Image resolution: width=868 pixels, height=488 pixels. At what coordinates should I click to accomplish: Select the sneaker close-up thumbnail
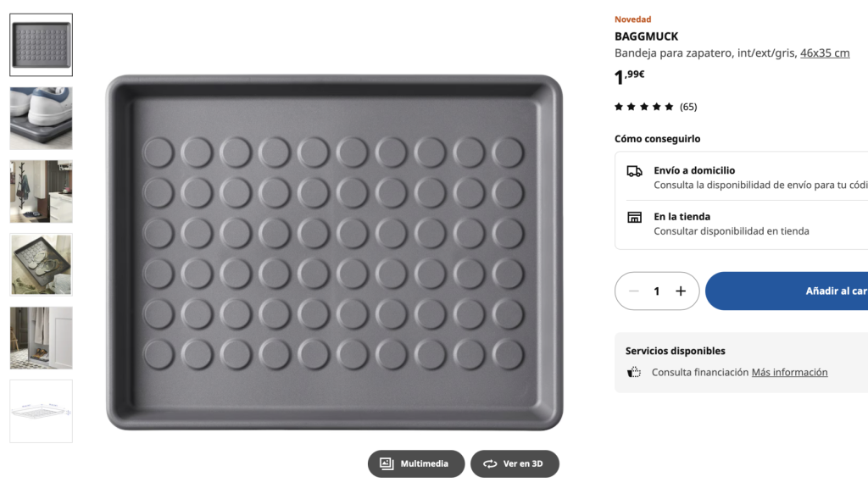click(40, 118)
